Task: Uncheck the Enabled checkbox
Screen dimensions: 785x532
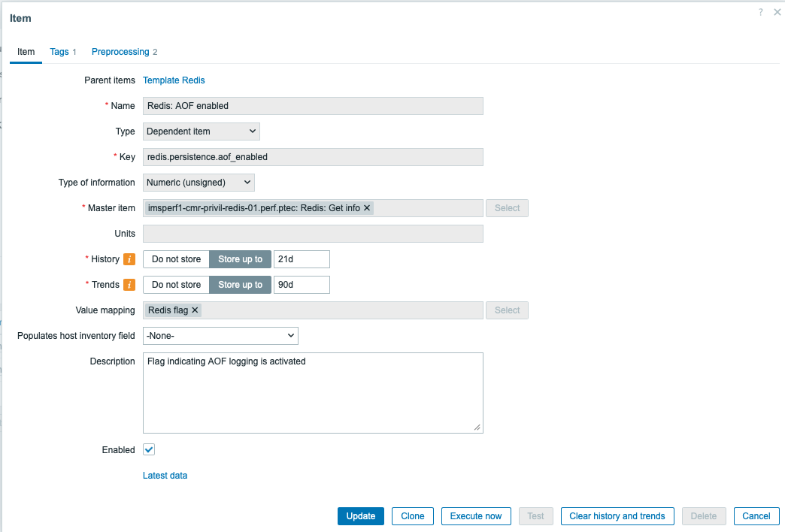Action: click(149, 449)
